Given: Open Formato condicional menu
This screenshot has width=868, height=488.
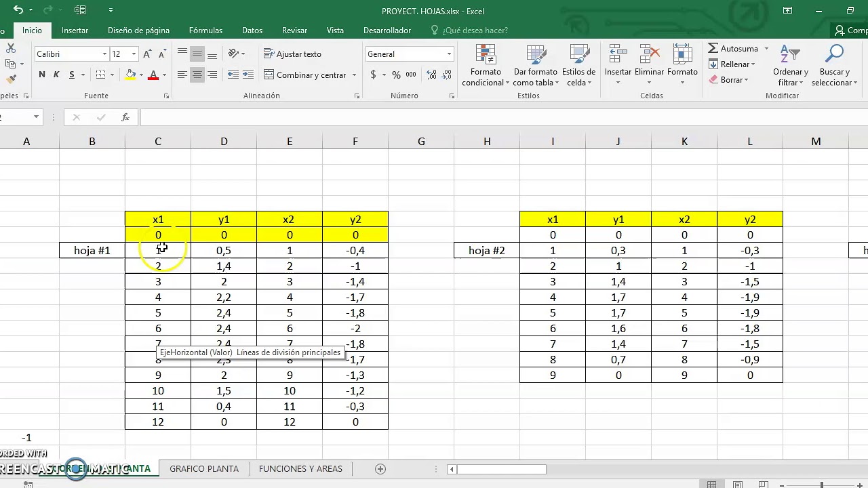Looking at the screenshot, I should pos(486,66).
